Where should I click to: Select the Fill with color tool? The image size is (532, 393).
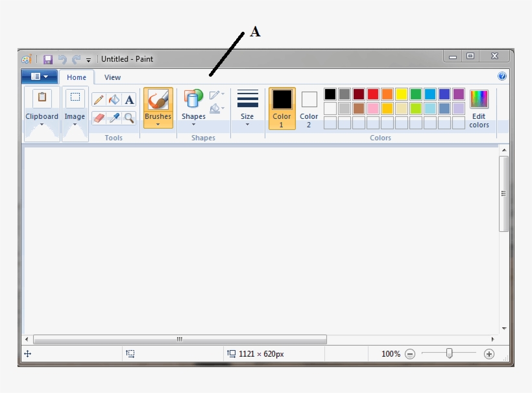click(x=113, y=99)
